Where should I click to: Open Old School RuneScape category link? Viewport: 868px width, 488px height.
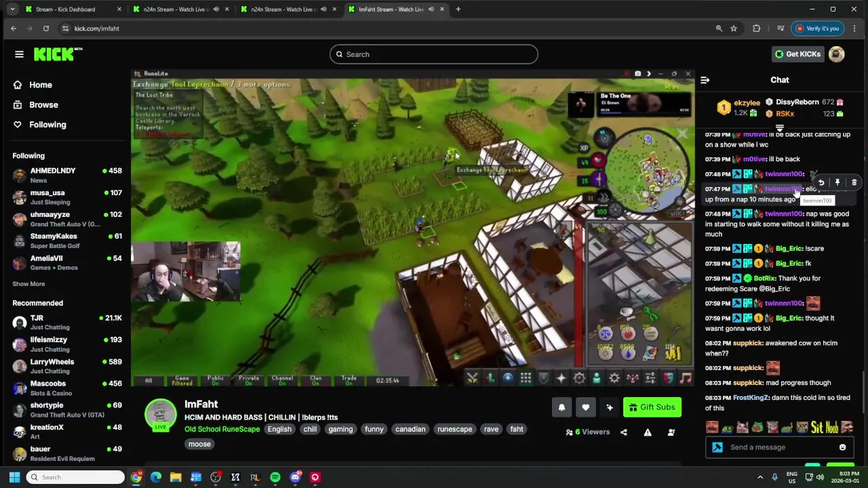coord(222,430)
